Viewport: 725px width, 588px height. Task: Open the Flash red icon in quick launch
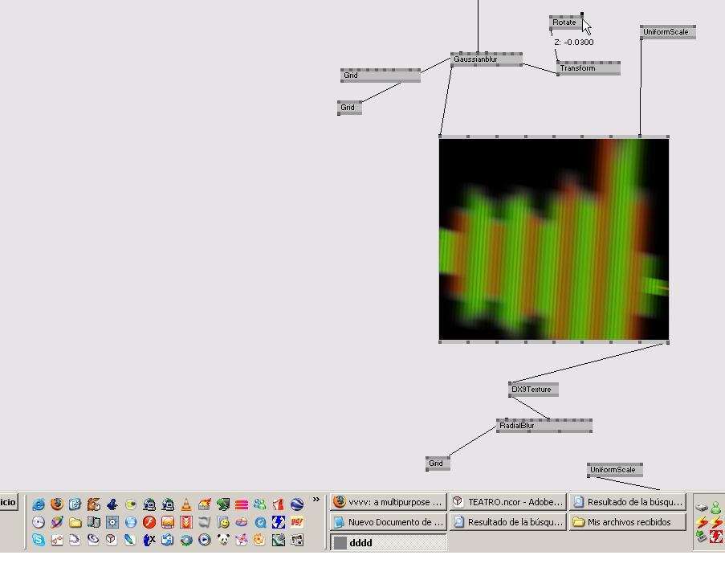coord(149,522)
